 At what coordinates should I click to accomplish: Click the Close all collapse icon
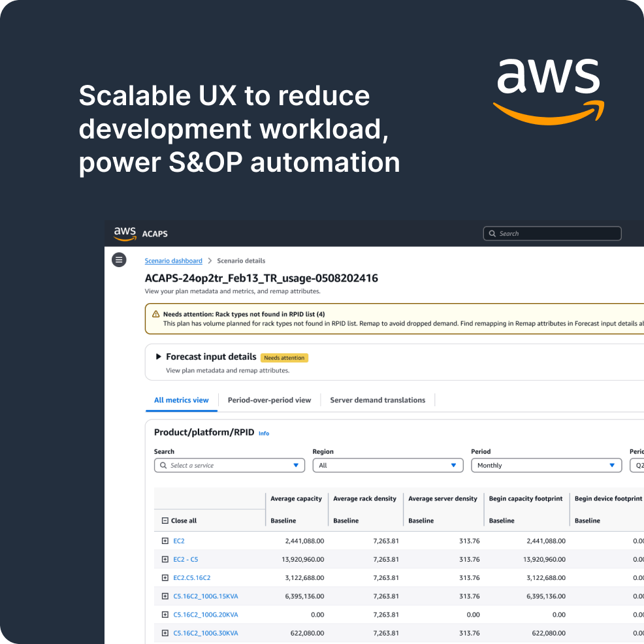coord(165,521)
